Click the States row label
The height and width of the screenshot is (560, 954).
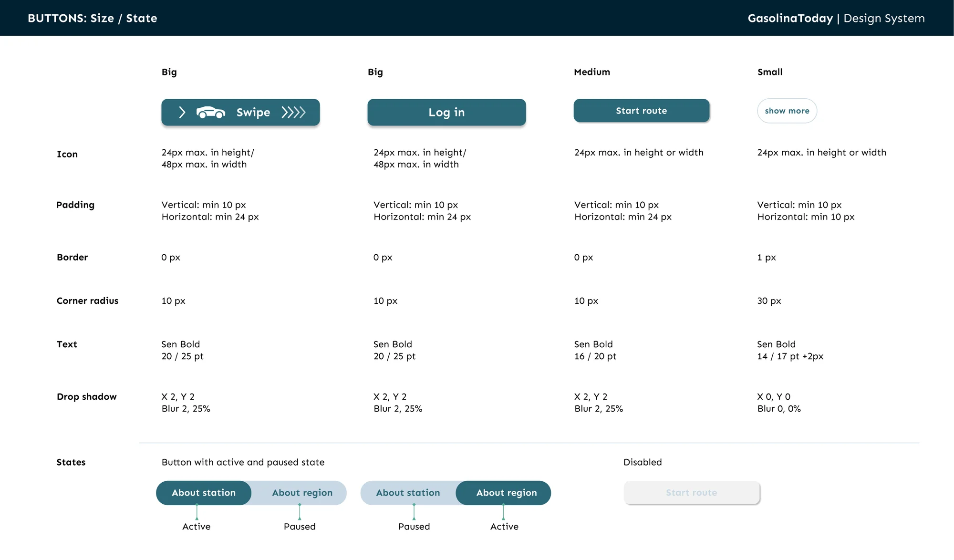pos(71,462)
